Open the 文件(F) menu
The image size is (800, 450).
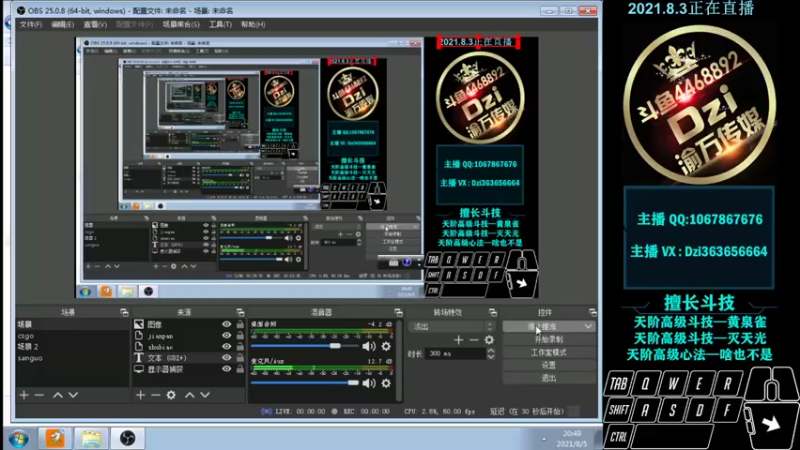(31, 24)
